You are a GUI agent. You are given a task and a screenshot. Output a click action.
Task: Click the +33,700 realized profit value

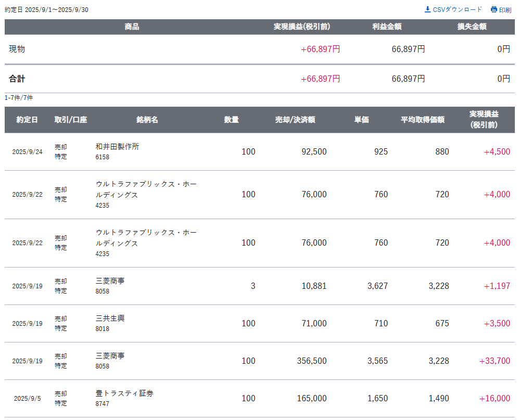click(495, 361)
